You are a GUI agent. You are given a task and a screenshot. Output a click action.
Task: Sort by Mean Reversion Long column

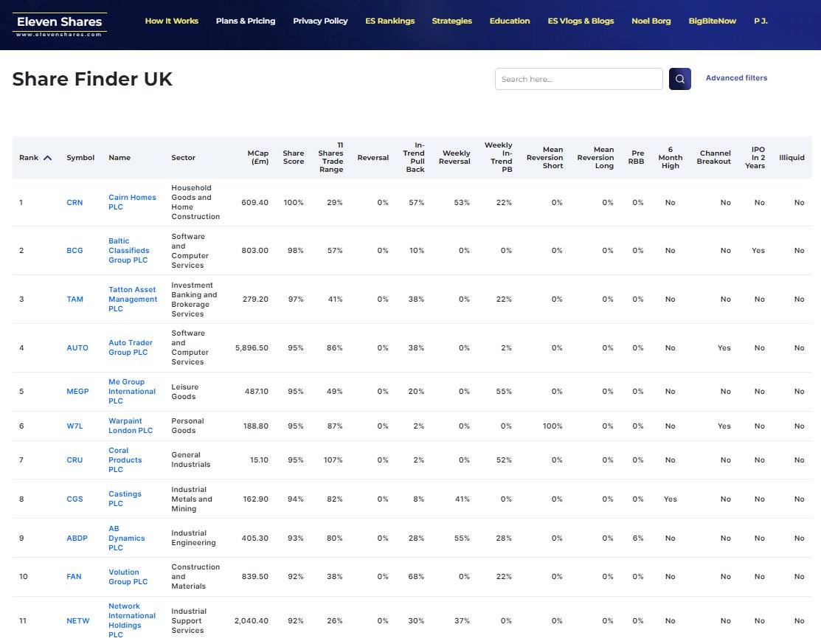pyautogui.click(x=595, y=158)
